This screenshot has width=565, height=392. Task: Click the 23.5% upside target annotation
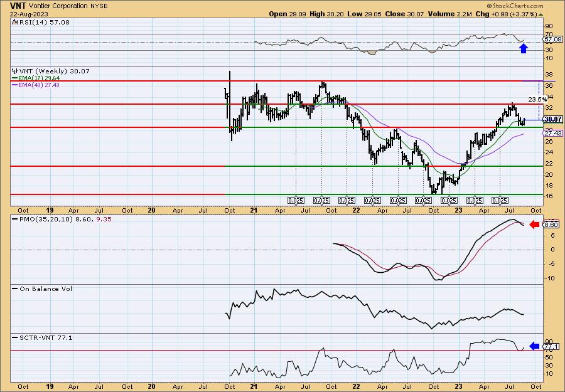537,99
